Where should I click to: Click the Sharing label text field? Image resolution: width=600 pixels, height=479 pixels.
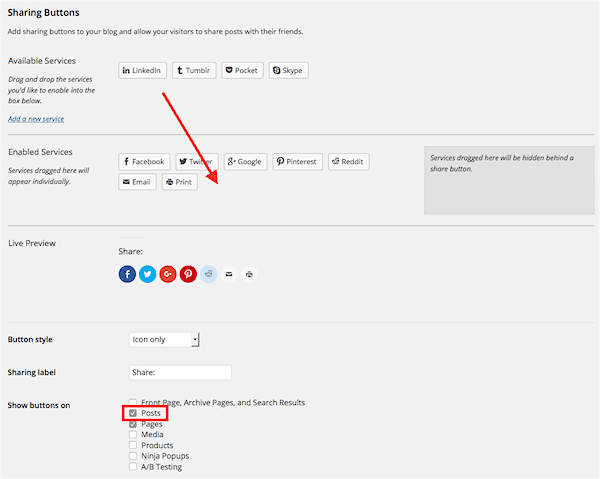point(180,372)
